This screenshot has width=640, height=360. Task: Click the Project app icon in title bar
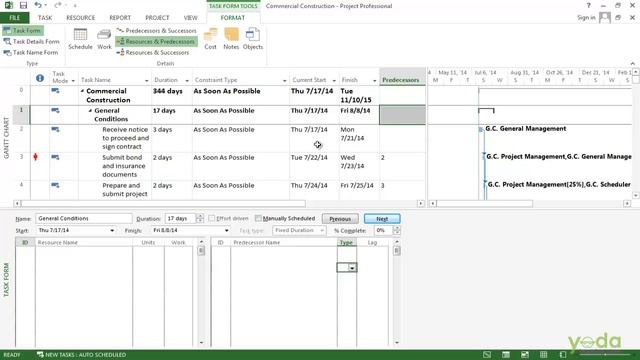[x=8, y=5]
